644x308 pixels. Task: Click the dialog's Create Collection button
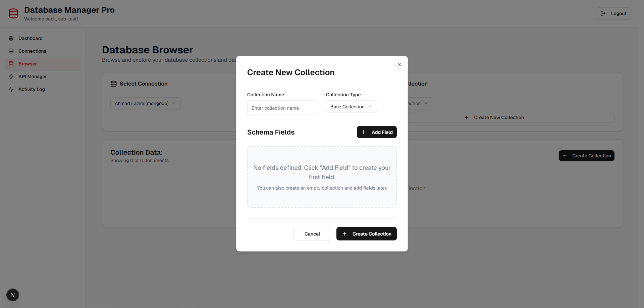point(367,234)
